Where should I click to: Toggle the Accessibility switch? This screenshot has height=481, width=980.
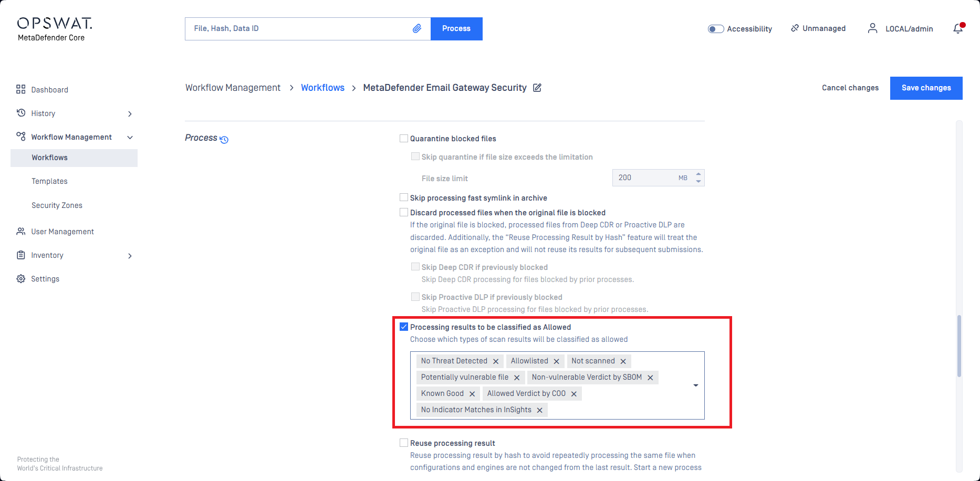point(716,29)
